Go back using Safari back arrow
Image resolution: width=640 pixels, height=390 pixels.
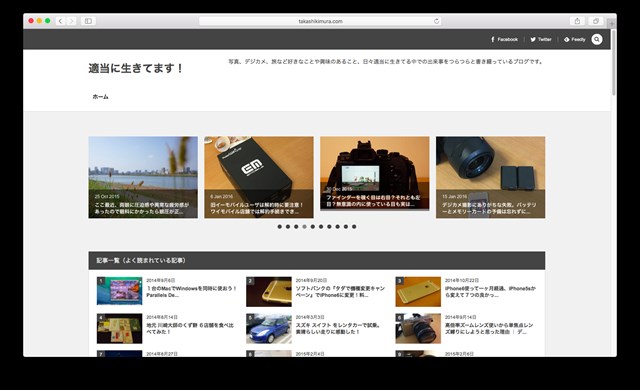pyautogui.click(x=60, y=21)
